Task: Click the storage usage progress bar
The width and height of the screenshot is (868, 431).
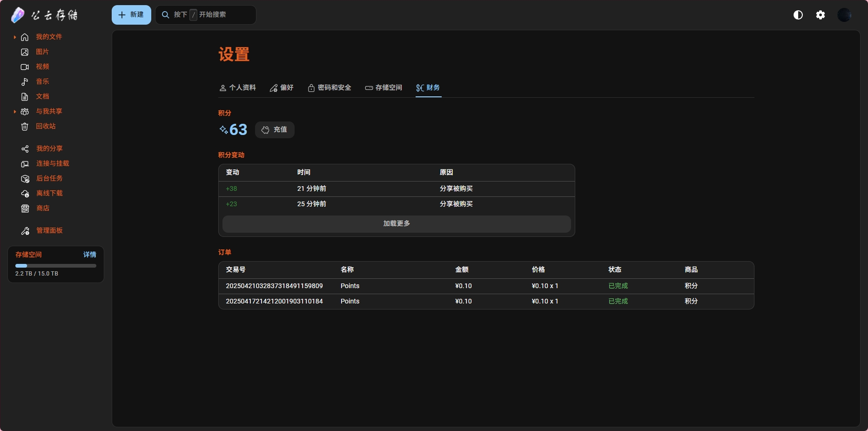Action: click(x=56, y=266)
